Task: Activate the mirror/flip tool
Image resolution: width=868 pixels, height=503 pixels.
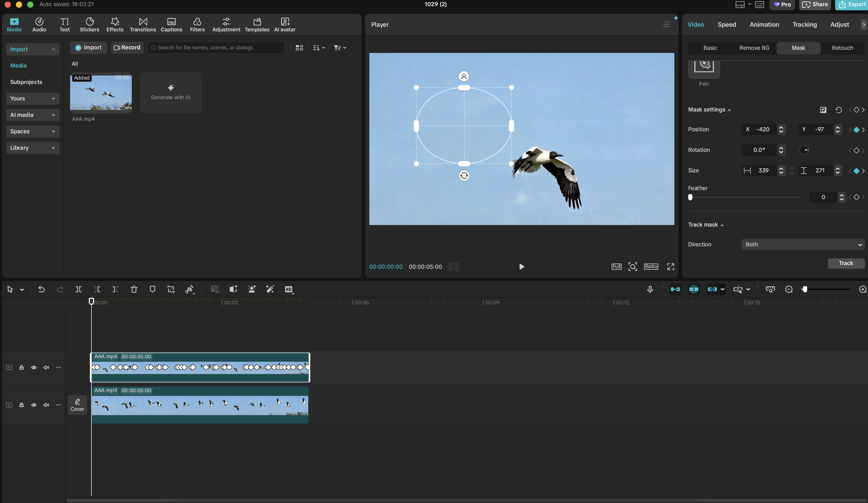Action: [190, 290]
